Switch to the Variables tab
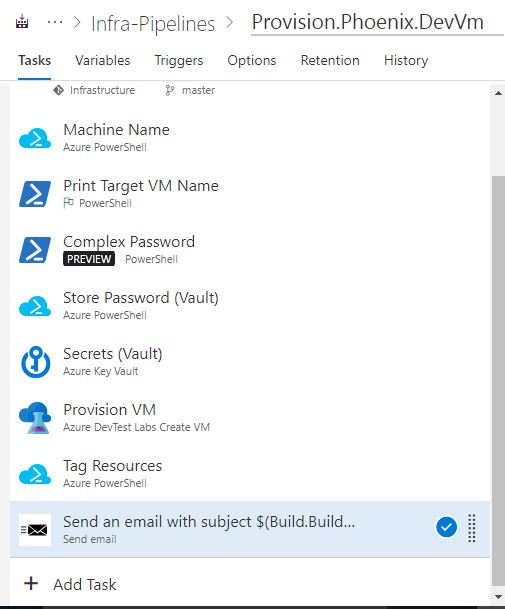505x609 pixels. (103, 61)
